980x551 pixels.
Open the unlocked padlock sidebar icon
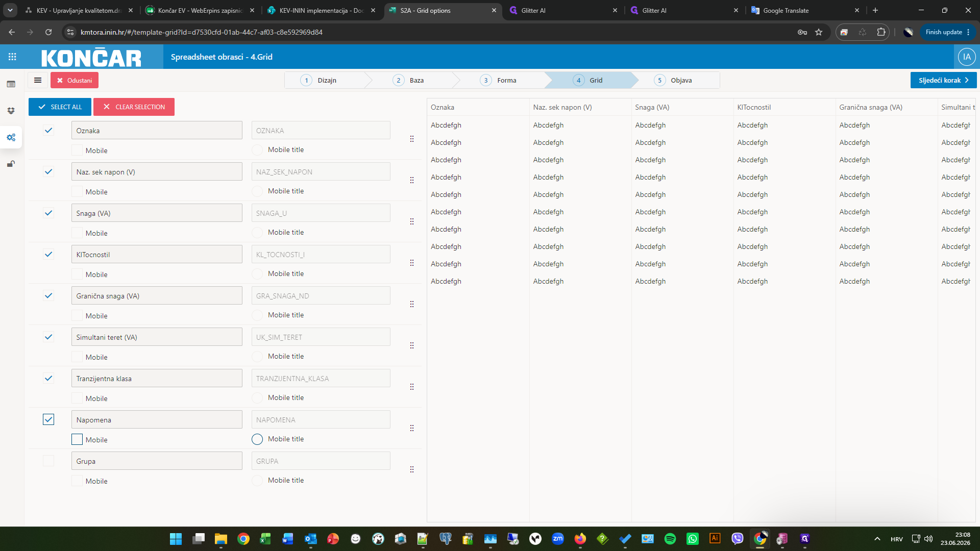pyautogui.click(x=11, y=164)
